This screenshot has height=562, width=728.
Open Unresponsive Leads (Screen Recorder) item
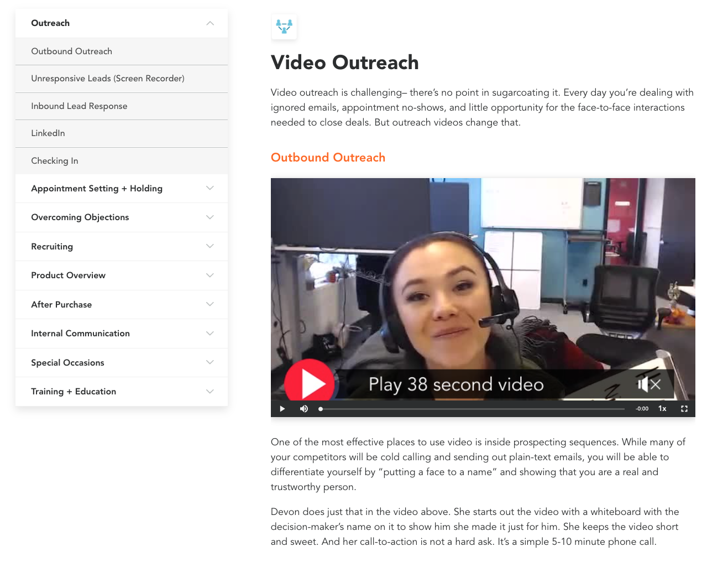122,79
